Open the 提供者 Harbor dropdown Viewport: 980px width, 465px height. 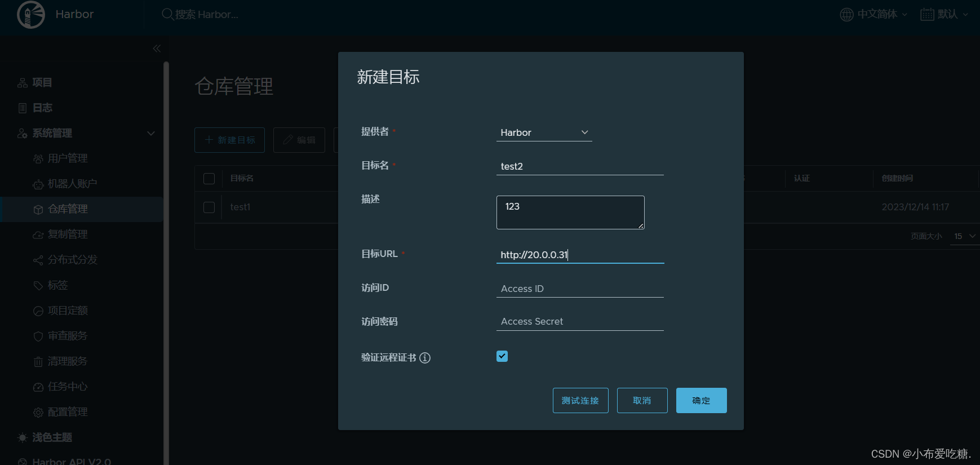point(544,132)
